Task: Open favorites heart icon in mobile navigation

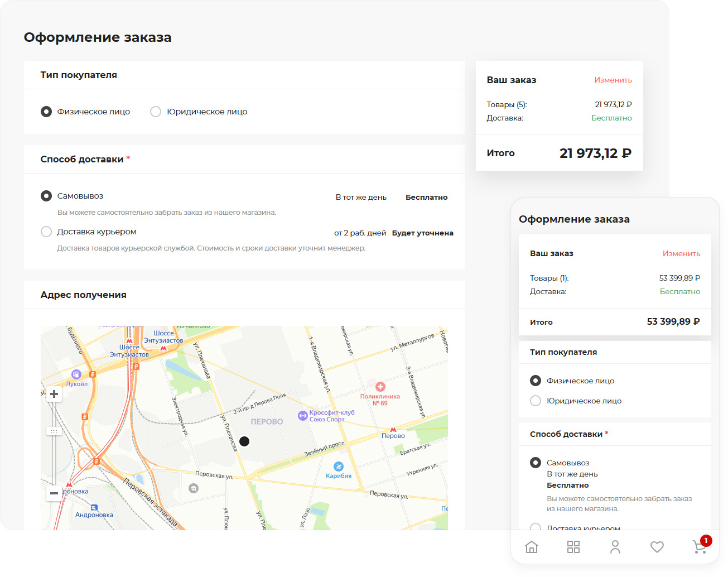Action: coord(657,547)
